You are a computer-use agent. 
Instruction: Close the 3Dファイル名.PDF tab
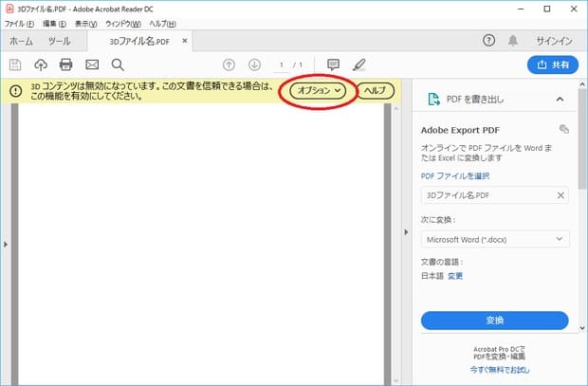pos(185,41)
